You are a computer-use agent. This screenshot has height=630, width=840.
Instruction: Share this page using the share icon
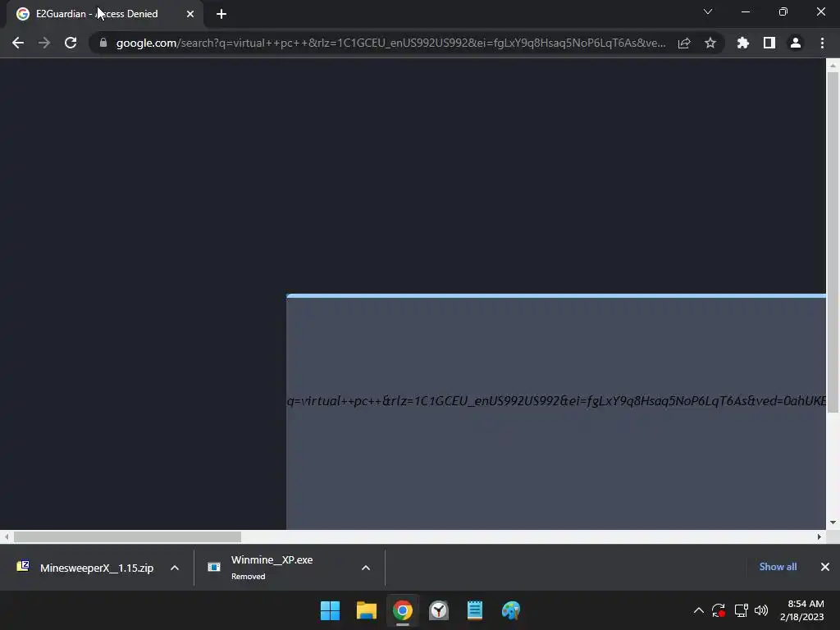click(684, 43)
